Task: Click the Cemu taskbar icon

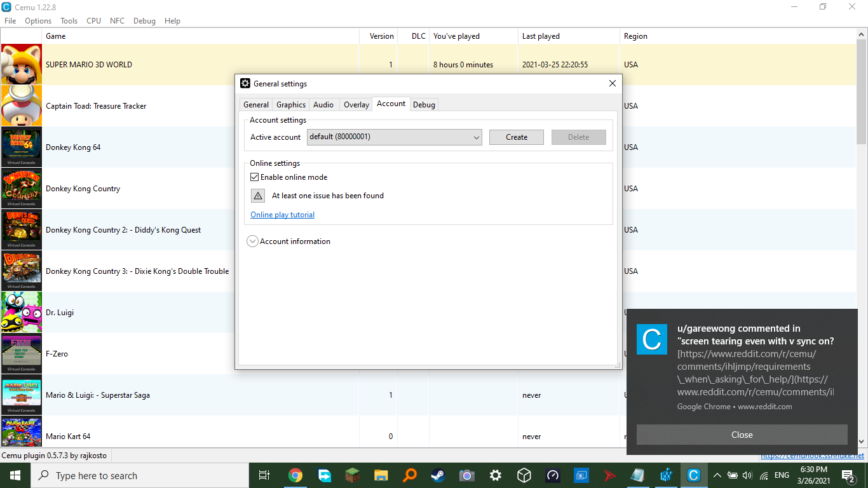Action: (694, 475)
